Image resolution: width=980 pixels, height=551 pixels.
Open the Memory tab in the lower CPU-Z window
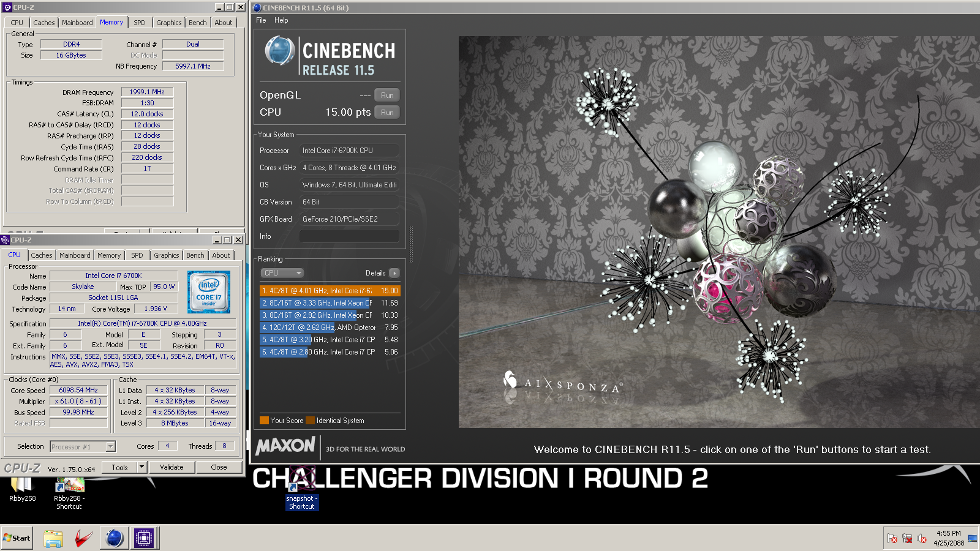(x=109, y=255)
